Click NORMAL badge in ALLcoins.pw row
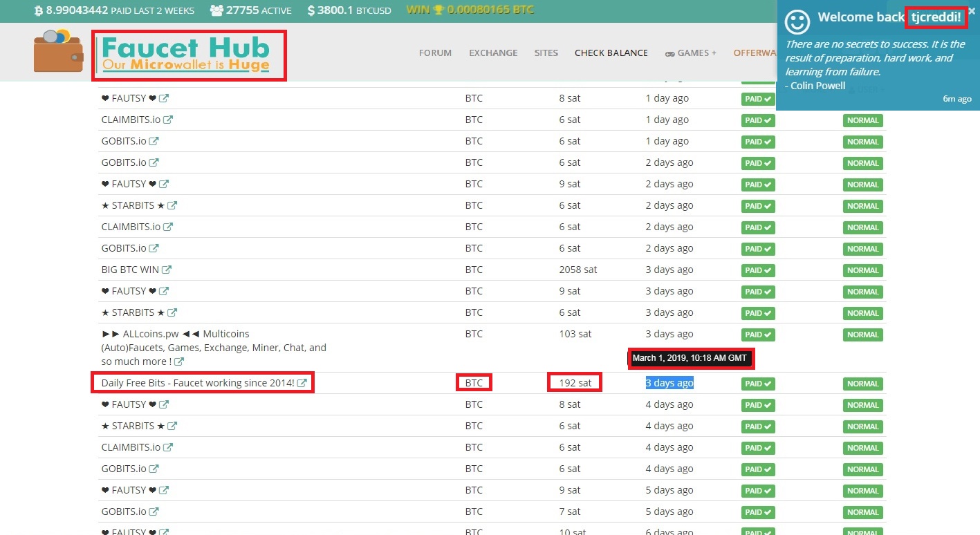This screenshot has height=535, width=980. click(862, 335)
